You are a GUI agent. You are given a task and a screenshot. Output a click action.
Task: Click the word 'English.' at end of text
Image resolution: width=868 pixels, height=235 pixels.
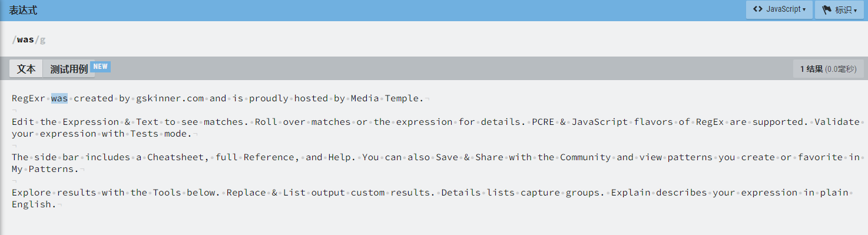(x=34, y=204)
